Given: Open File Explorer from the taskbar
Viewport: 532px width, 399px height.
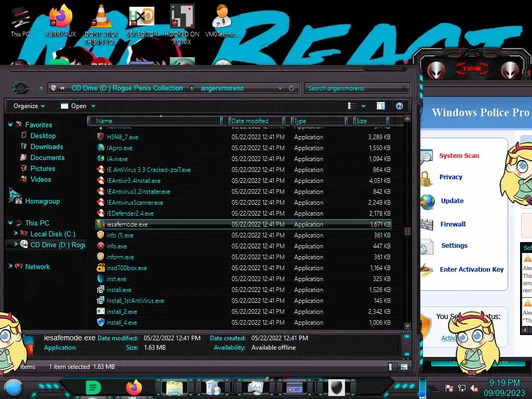Looking at the screenshot, I should (175, 388).
